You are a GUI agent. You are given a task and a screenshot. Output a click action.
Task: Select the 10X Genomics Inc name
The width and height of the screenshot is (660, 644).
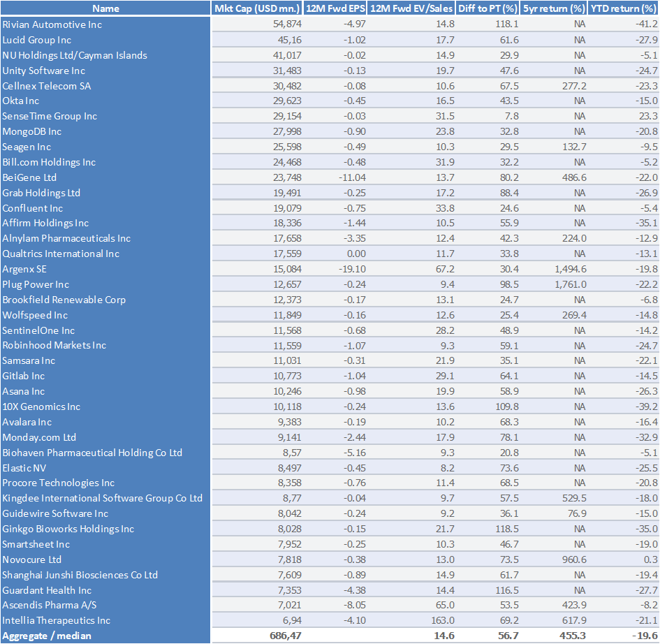click(x=41, y=407)
